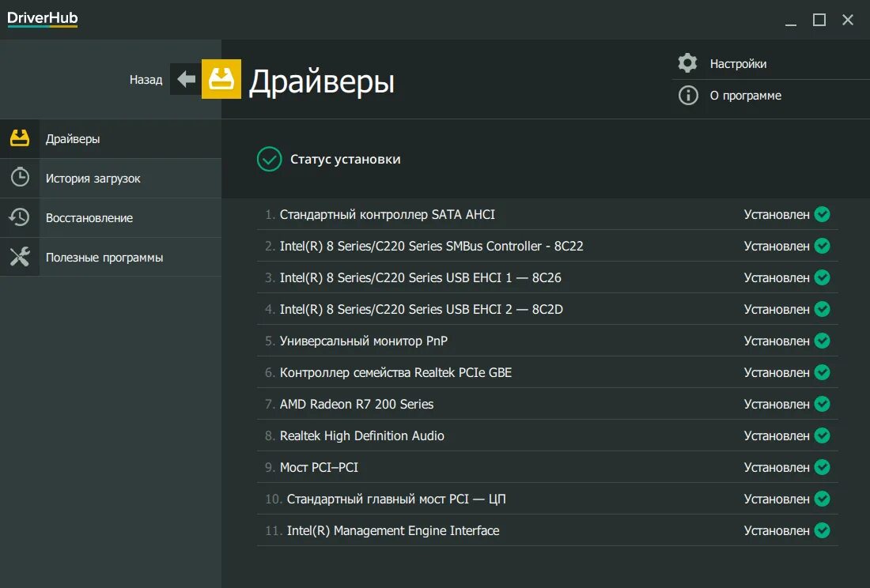Image resolution: width=870 pixels, height=588 pixels.
Task: Select Intel(R) Management Engine Interface driver row
Action: click(x=393, y=530)
